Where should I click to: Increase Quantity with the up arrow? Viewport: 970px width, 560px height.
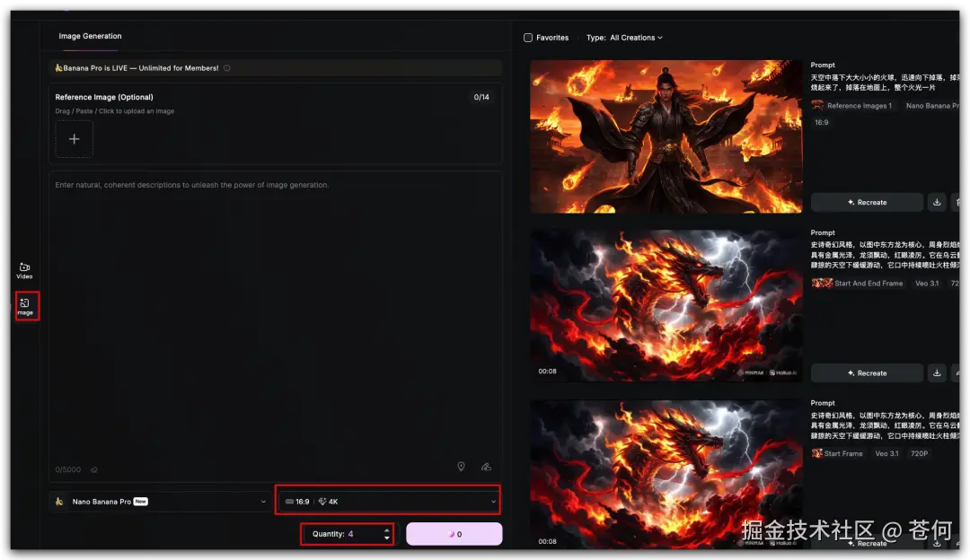click(386, 529)
